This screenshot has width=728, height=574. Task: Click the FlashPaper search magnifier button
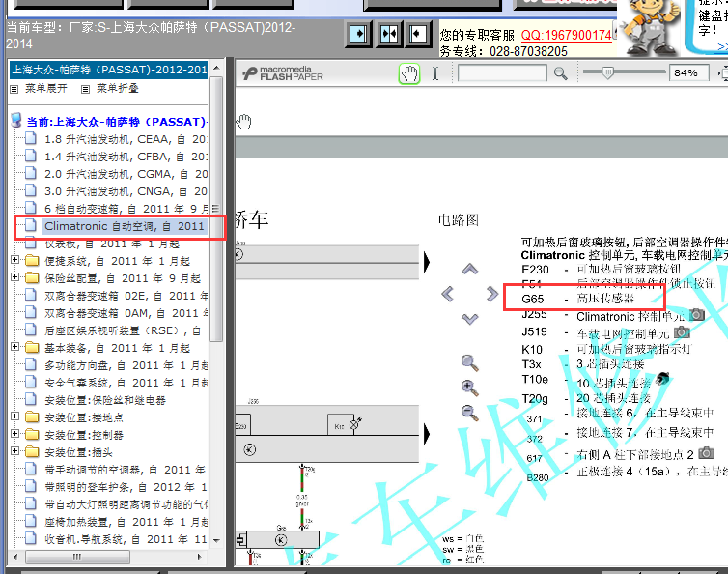coord(560,73)
